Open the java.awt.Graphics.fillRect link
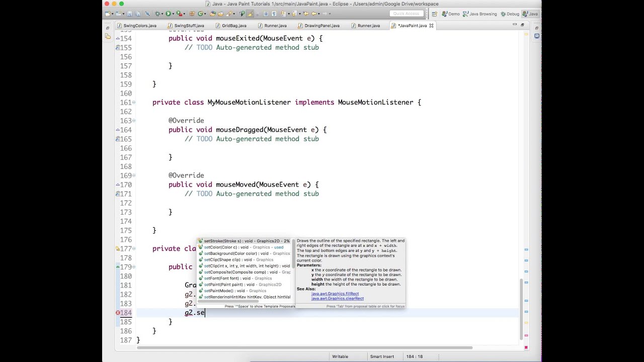Screen dimensions: 644x362 tap(335, 294)
